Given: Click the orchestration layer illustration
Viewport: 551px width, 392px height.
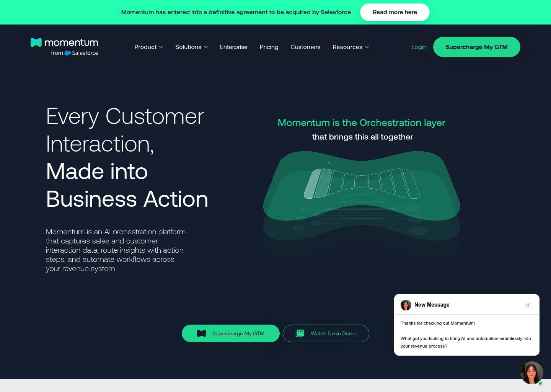Looking at the screenshot, I should [362, 204].
